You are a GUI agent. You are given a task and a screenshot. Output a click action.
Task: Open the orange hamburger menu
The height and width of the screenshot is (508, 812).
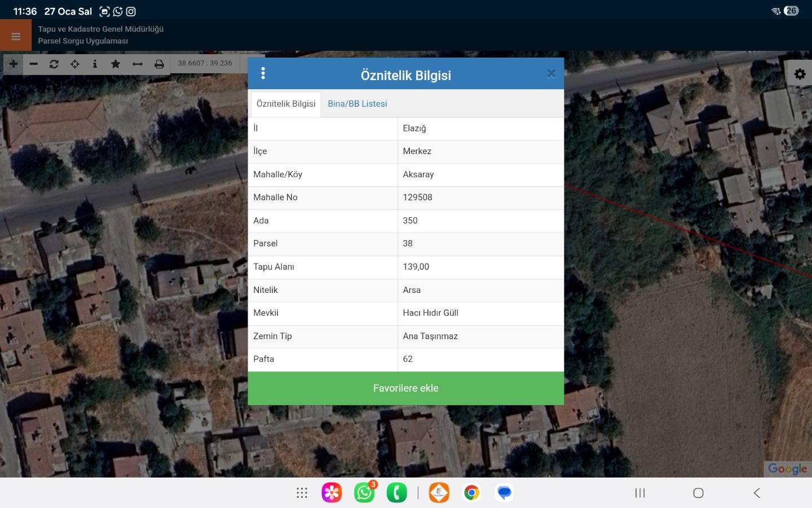16,36
